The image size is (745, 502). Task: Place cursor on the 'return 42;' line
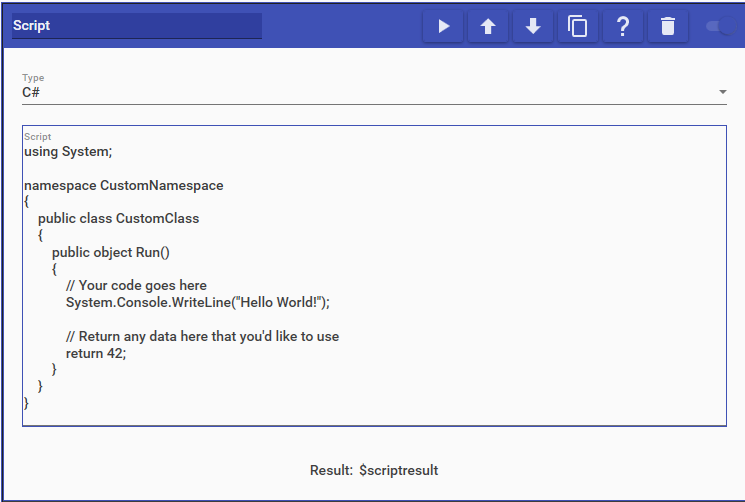(96, 353)
